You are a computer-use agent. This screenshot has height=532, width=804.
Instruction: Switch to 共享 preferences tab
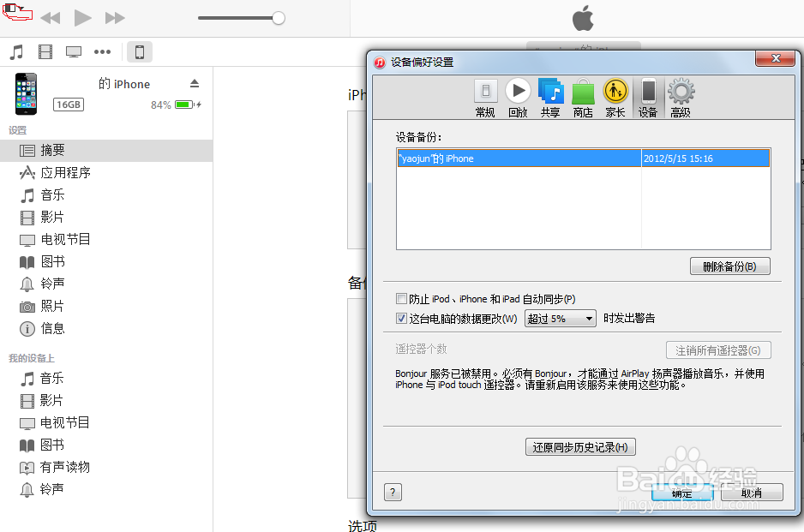click(550, 98)
